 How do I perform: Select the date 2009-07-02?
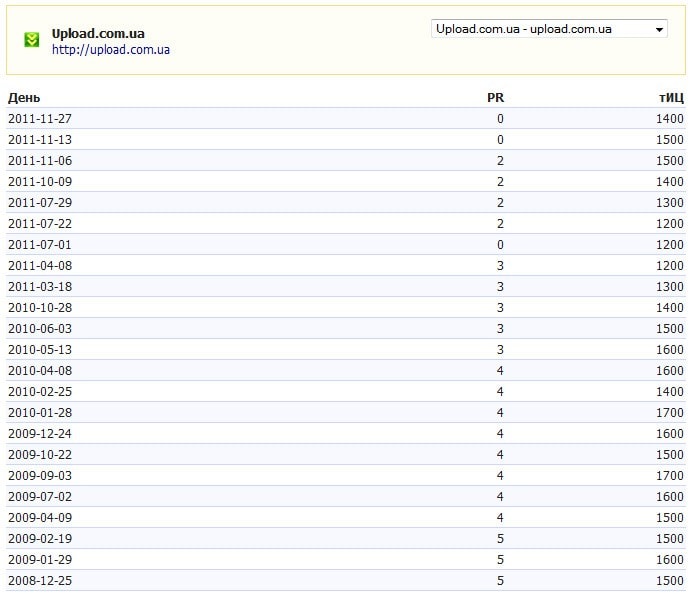click(x=40, y=497)
